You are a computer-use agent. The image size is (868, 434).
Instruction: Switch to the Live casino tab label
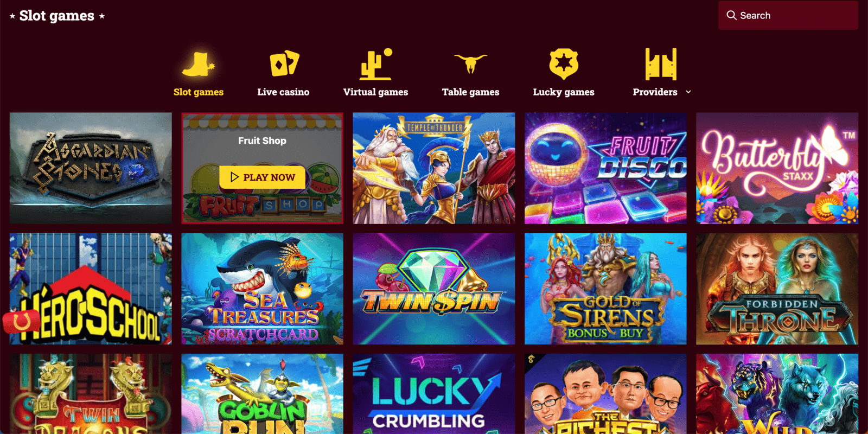[283, 92]
